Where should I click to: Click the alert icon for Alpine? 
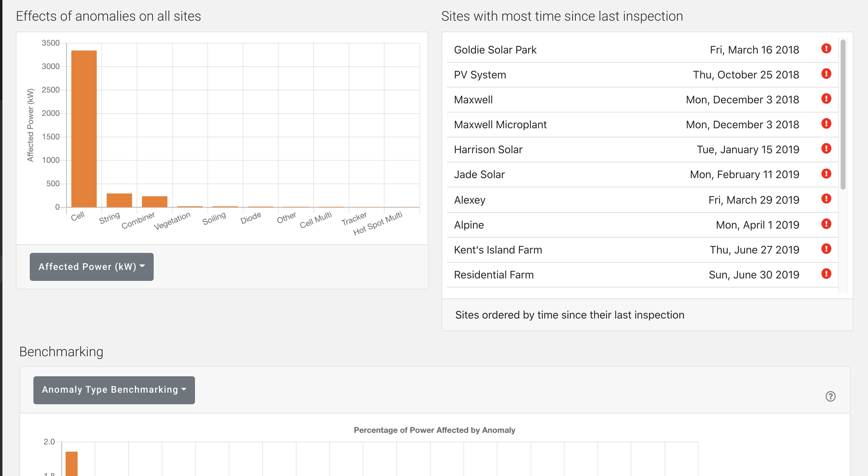[x=826, y=224]
